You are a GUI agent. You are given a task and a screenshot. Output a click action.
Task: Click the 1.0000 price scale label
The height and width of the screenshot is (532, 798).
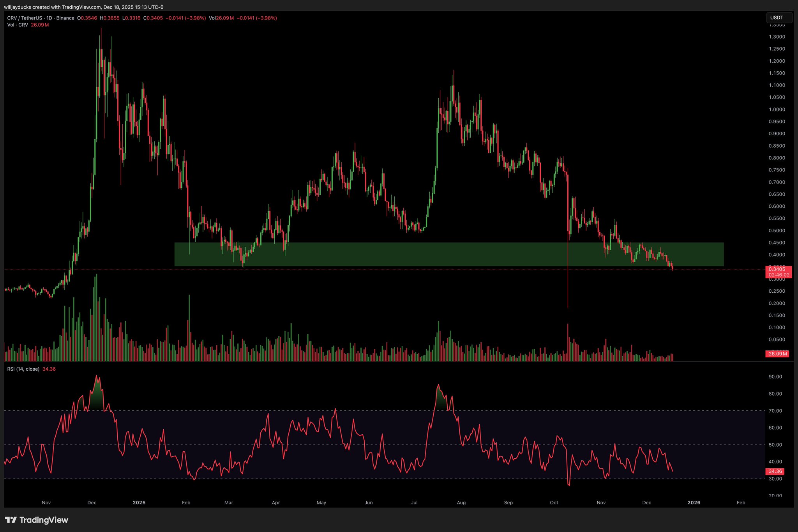tap(777, 110)
